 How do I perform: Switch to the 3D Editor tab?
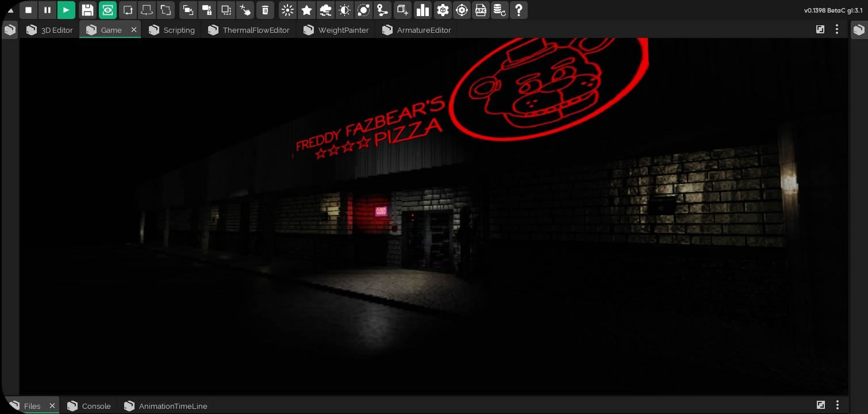click(49, 30)
